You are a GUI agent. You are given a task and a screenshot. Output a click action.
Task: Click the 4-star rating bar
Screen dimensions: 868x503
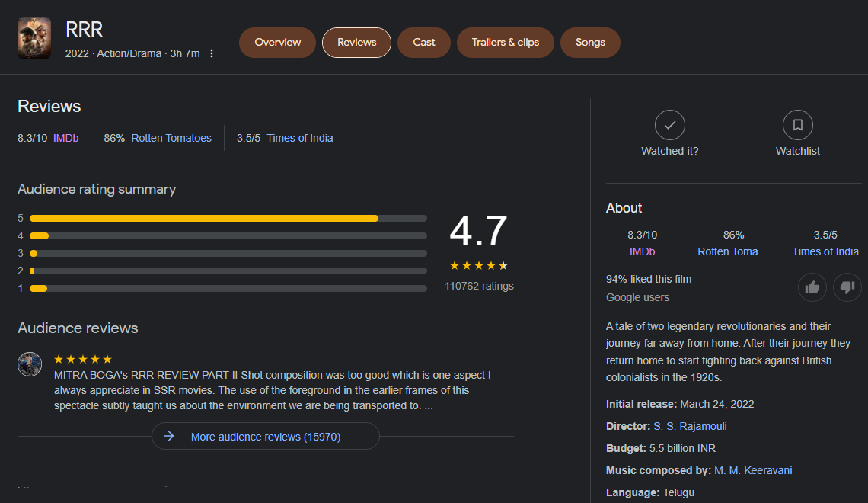tap(228, 236)
